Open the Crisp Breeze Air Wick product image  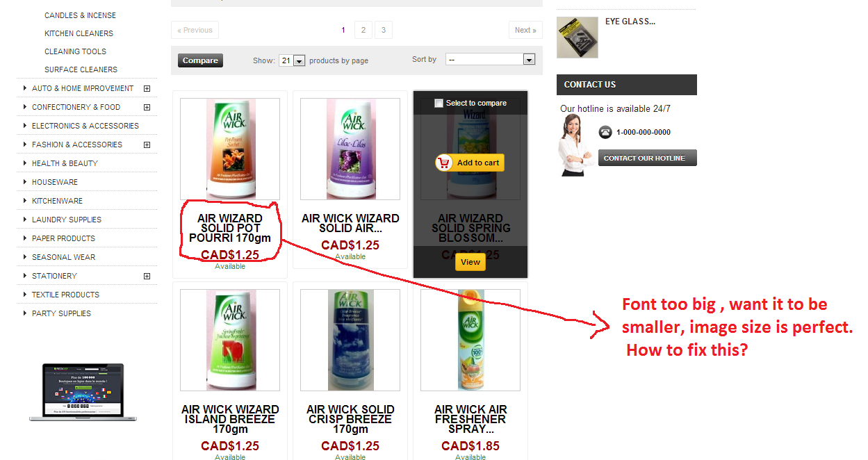point(350,340)
